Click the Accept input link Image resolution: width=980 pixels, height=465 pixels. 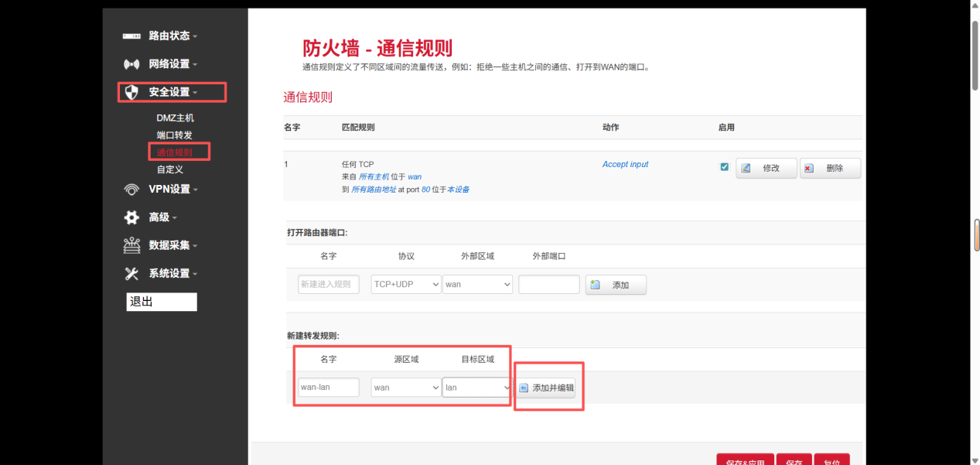point(625,164)
